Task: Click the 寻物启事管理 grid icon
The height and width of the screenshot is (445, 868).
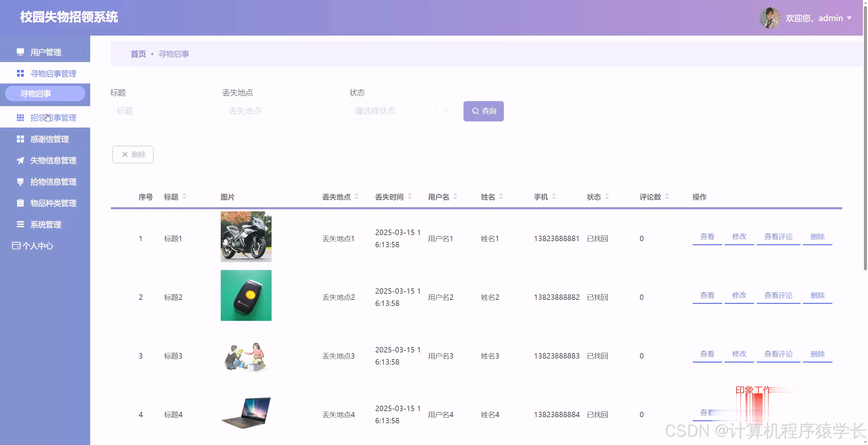Action: [x=20, y=73]
